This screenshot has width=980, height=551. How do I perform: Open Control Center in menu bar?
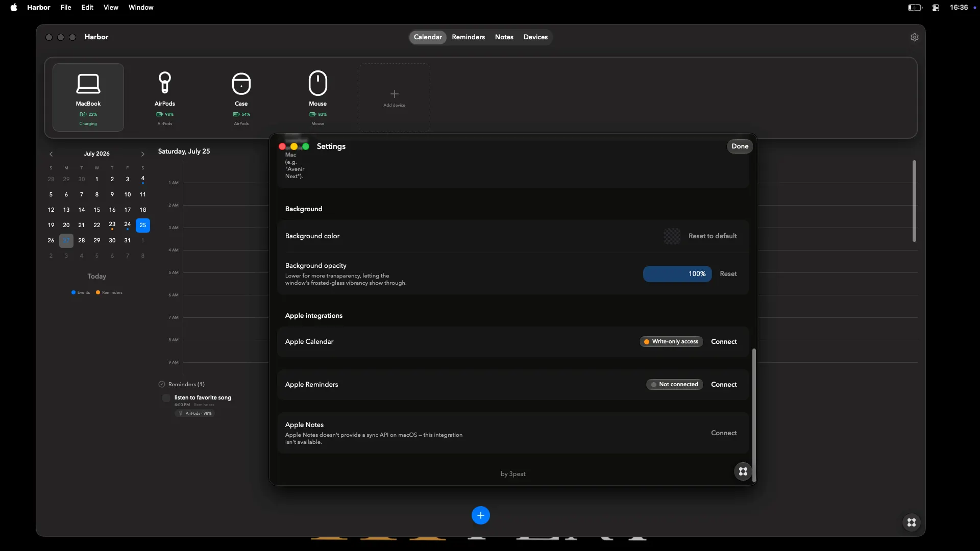coord(936,8)
